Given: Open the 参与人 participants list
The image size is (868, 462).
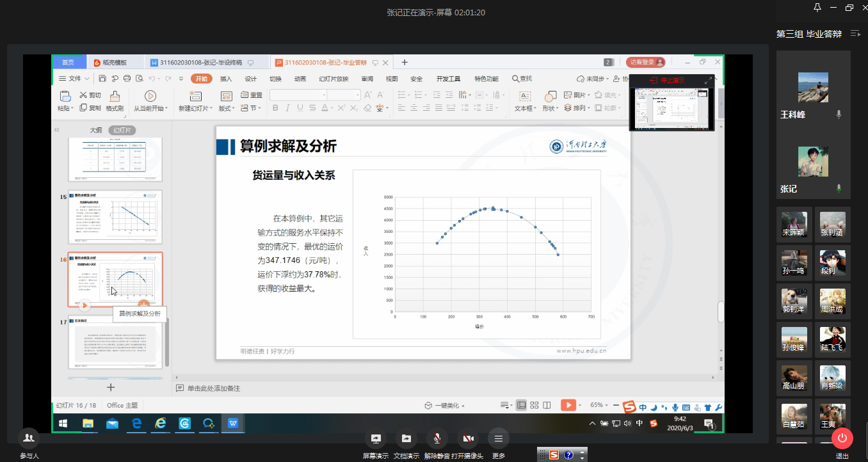Looking at the screenshot, I should (29, 438).
